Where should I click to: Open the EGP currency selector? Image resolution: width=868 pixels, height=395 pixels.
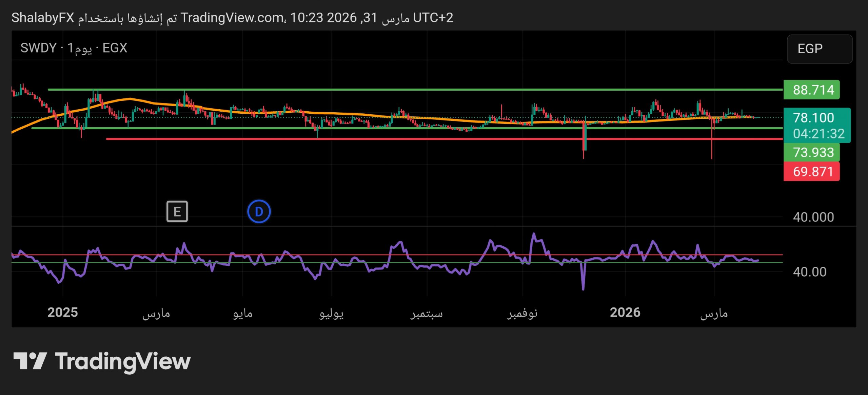point(819,49)
